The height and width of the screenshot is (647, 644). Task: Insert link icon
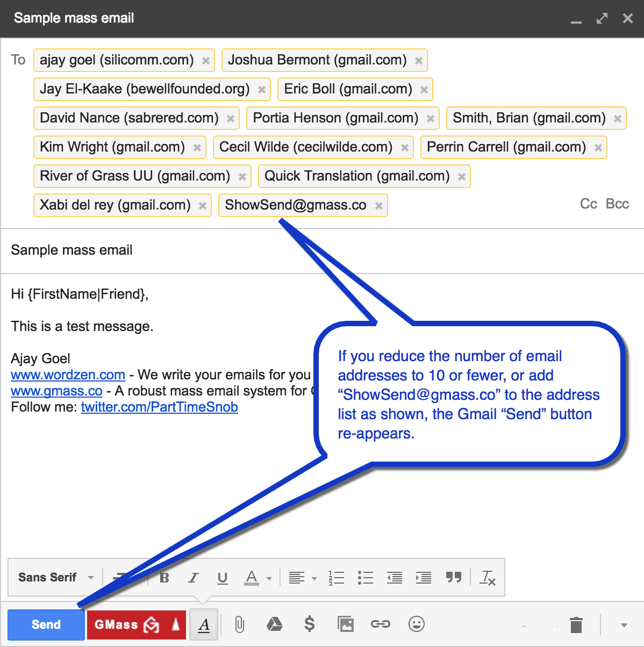pyautogui.click(x=380, y=624)
